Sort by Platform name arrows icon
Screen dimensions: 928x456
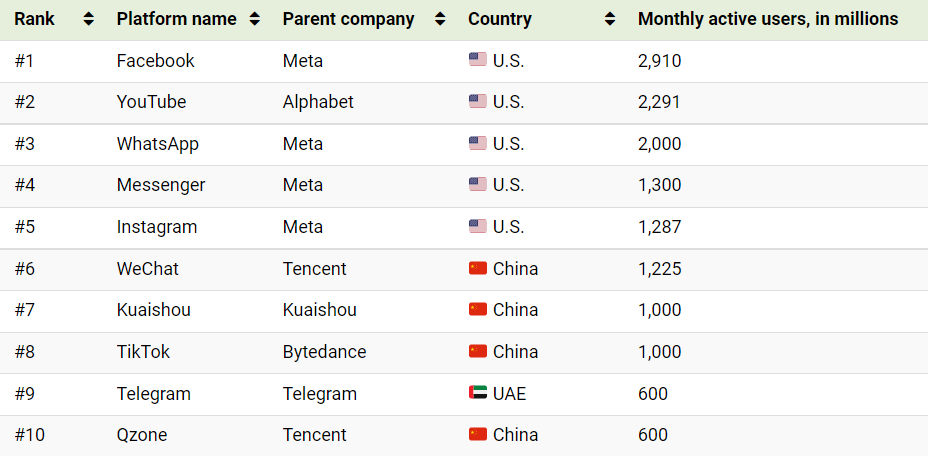point(254,20)
